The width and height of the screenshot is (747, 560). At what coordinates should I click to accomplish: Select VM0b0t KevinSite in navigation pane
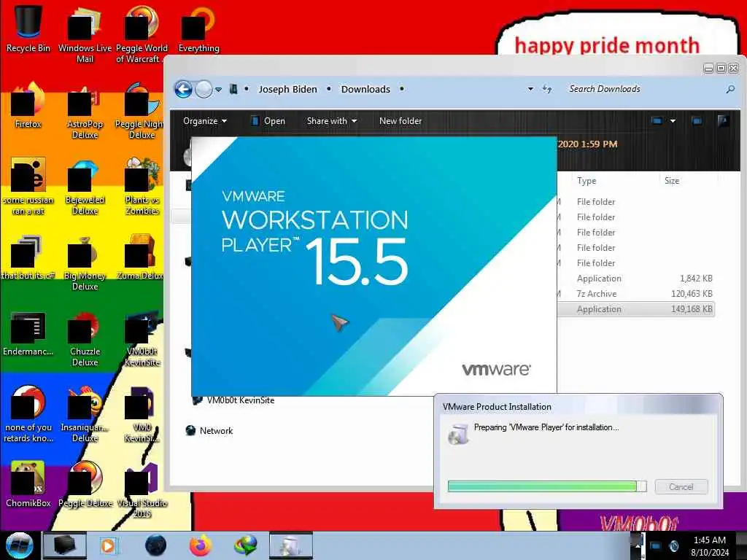[x=233, y=400]
